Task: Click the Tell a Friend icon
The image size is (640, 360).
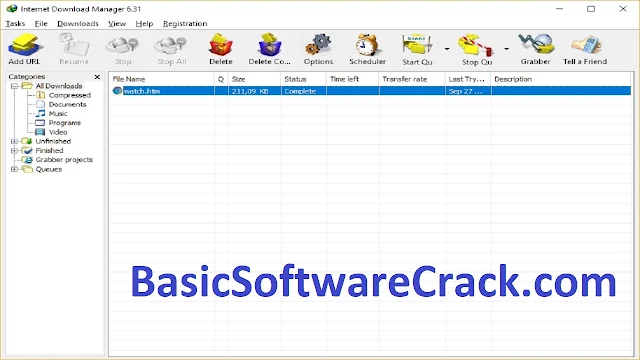Action: pyautogui.click(x=586, y=44)
